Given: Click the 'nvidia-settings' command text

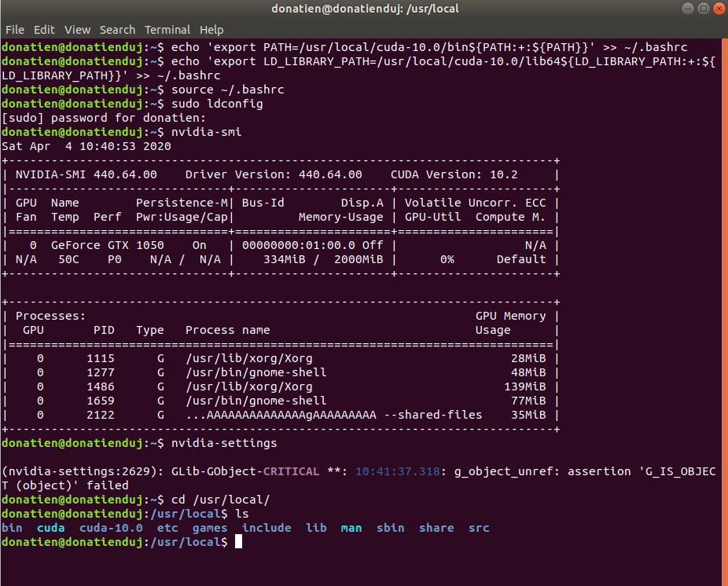Looking at the screenshot, I should tap(224, 443).
